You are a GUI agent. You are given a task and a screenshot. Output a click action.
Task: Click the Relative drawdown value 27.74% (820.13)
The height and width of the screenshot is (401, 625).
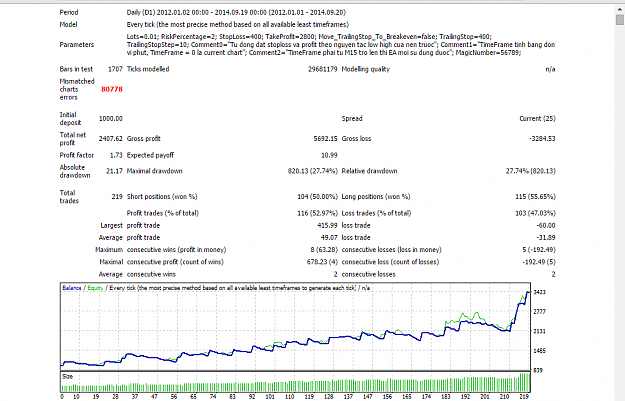point(531,171)
